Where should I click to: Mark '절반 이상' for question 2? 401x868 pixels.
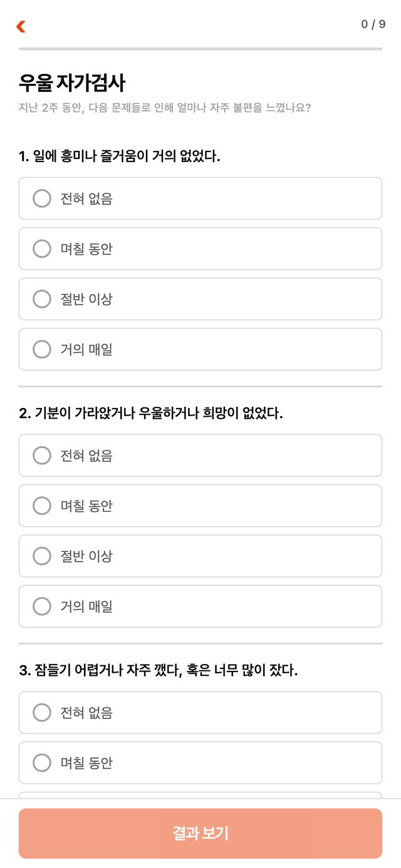point(200,556)
